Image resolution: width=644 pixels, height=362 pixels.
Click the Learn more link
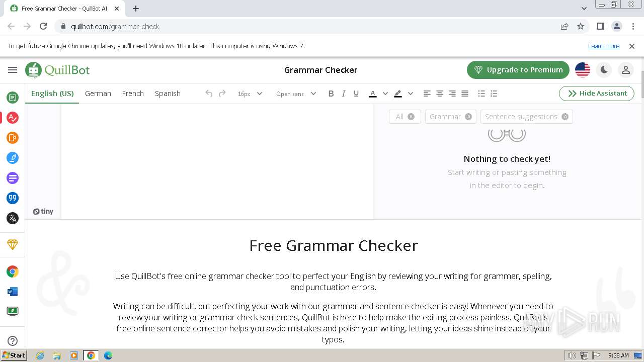604,46
